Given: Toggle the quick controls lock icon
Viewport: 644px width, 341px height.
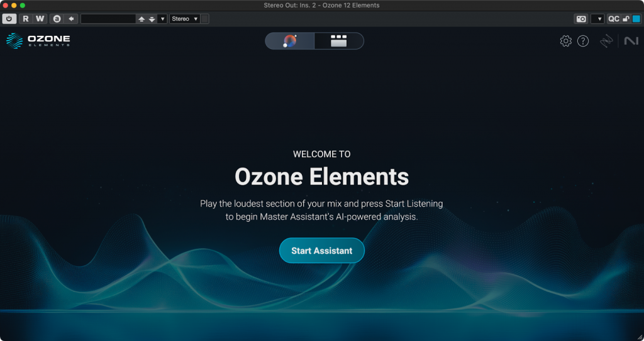Looking at the screenshot, I should (626, 19).
